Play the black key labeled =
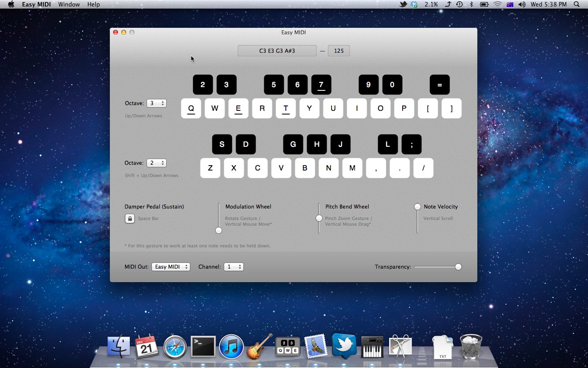The height and width of the screenshot is (368, 588). (440, 85)
